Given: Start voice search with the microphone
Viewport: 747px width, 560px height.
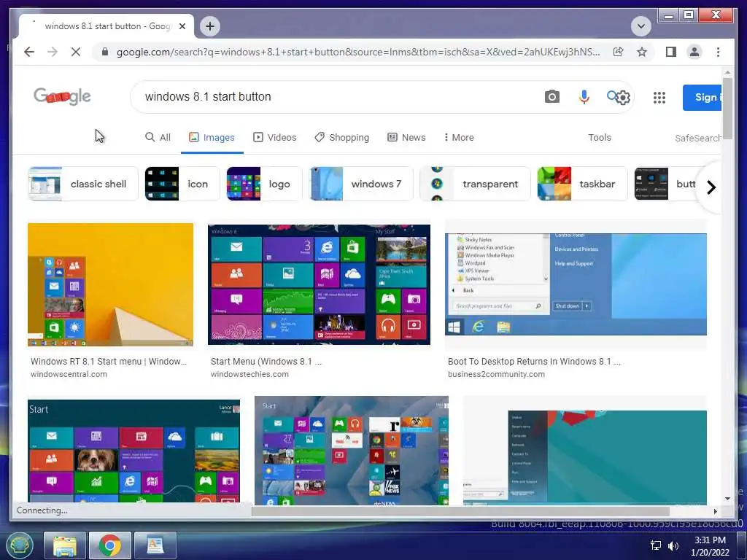Looking at the screenshot, I should click(x=584, y=97).
